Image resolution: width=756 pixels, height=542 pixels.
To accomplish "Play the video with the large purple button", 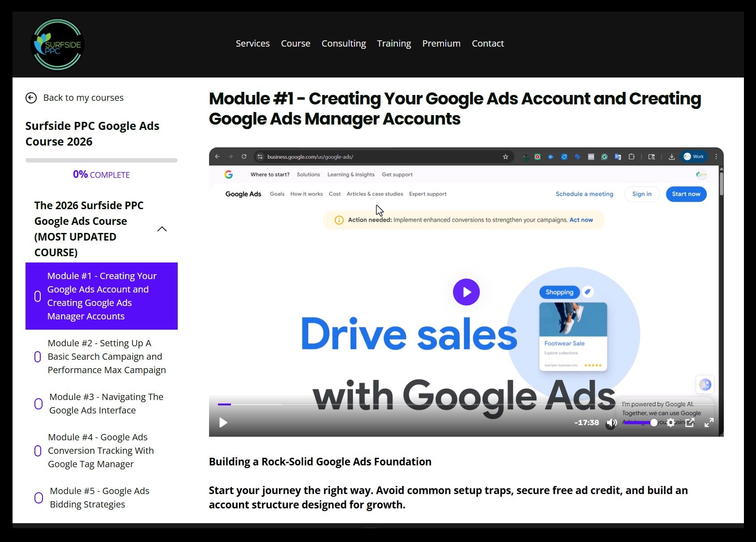I will point(466,292).
